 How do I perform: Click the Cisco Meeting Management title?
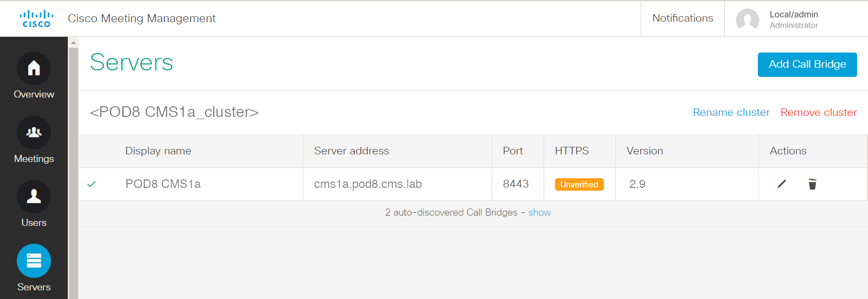tap(142, 18)
